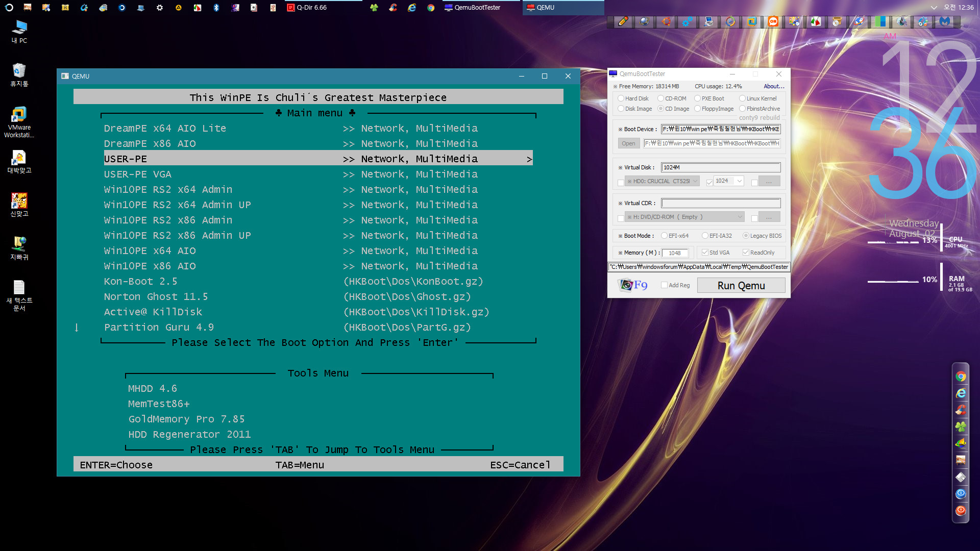
Task: Expand the 1024 virtual disk size dropdown
Action: tap(740, 181)
